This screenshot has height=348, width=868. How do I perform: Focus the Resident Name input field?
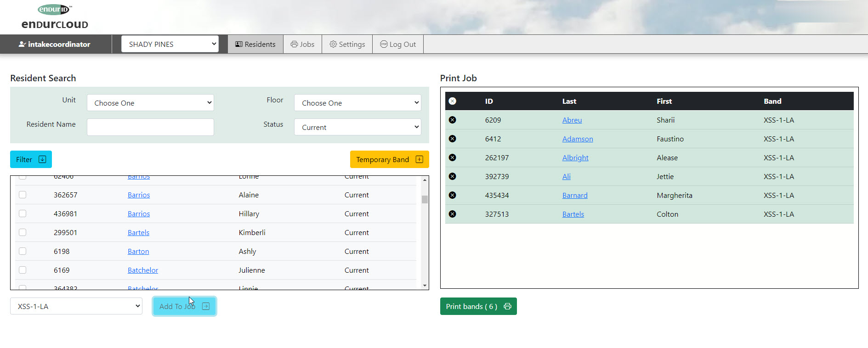coord(150,127)
